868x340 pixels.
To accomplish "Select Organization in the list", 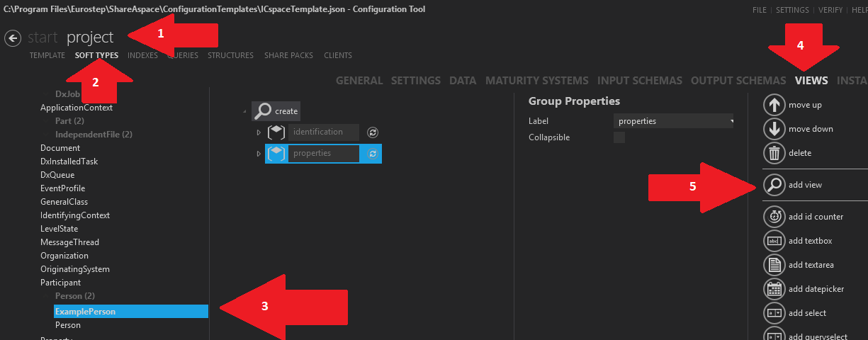I will tap(64, 256).
